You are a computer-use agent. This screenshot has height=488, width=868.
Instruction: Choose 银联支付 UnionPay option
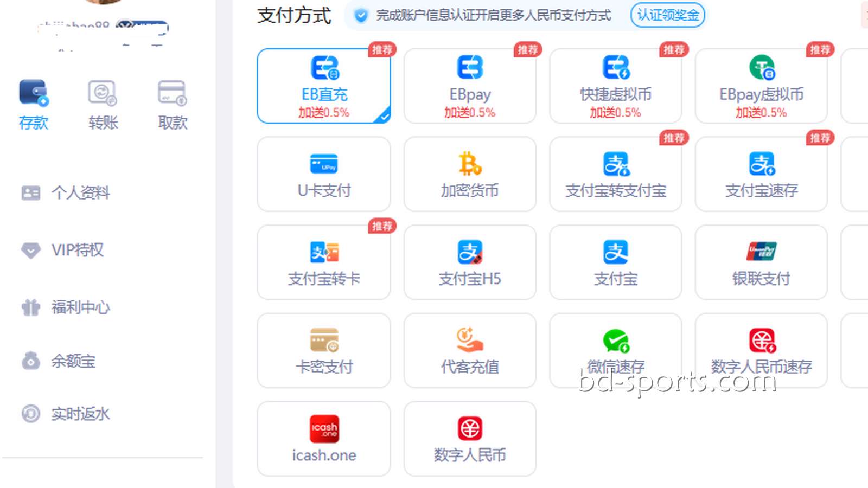pos(761,262)
